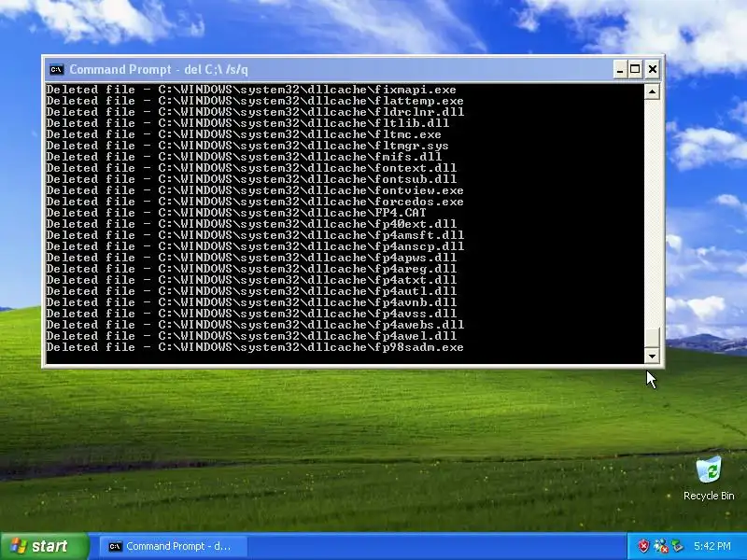Click the line ending with fontsub.dll

click(x=251, y=179)
